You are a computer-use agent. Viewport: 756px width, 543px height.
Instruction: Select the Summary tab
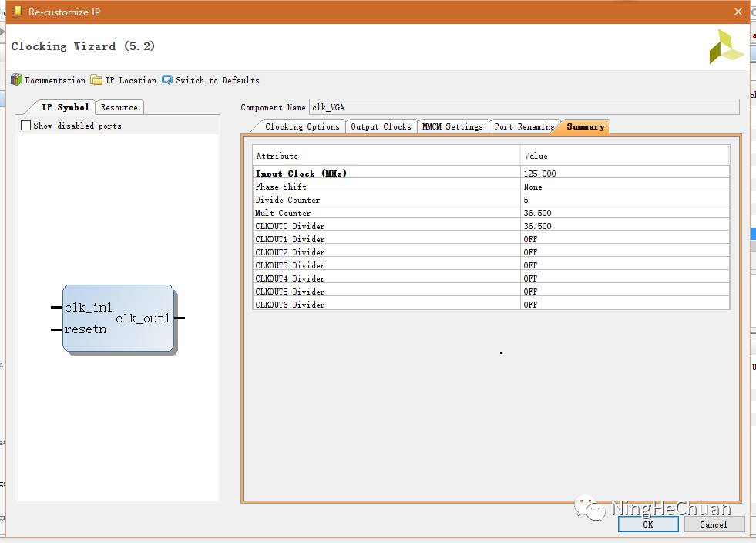[x=586, y=126]
